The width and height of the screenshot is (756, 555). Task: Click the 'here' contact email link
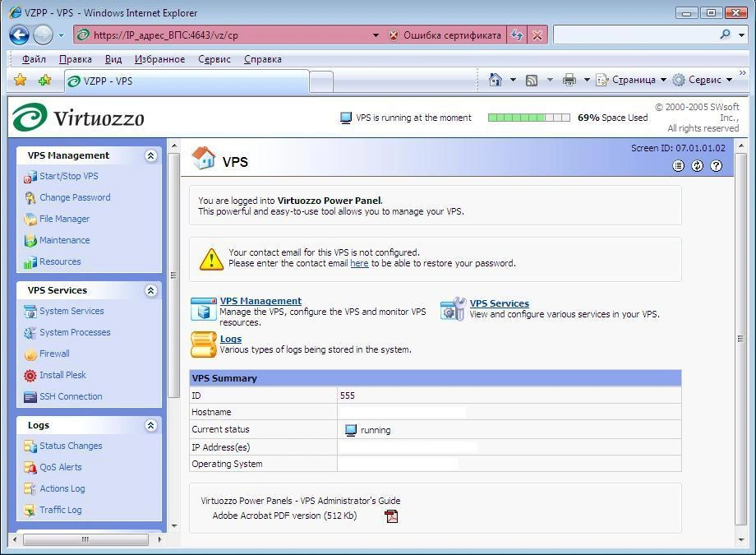point(359,263)
